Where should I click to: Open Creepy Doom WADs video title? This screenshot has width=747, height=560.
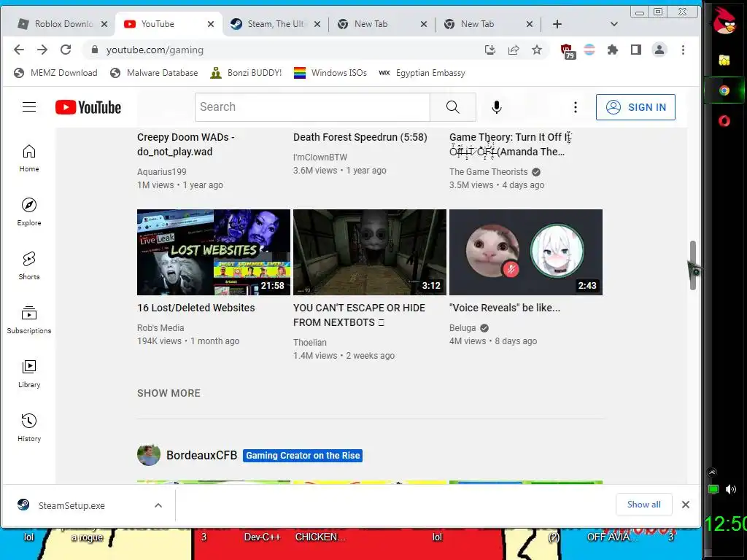point(186,144)
